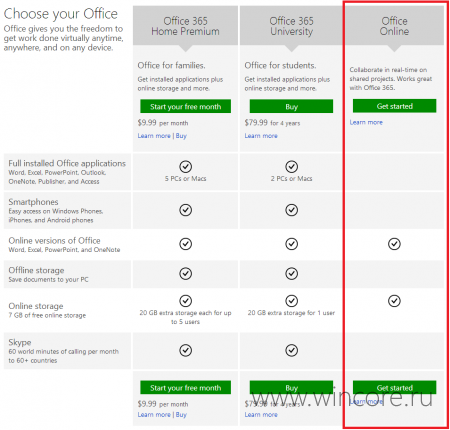
Task: Click the 5 PCs or Macs text
Action: pos(185,179)
